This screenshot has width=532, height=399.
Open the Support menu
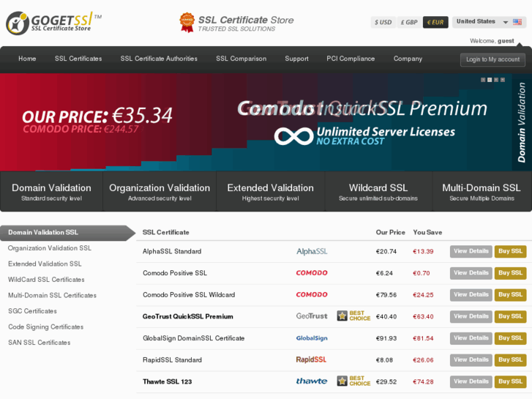pyautogui.click(x=297, y=59)
